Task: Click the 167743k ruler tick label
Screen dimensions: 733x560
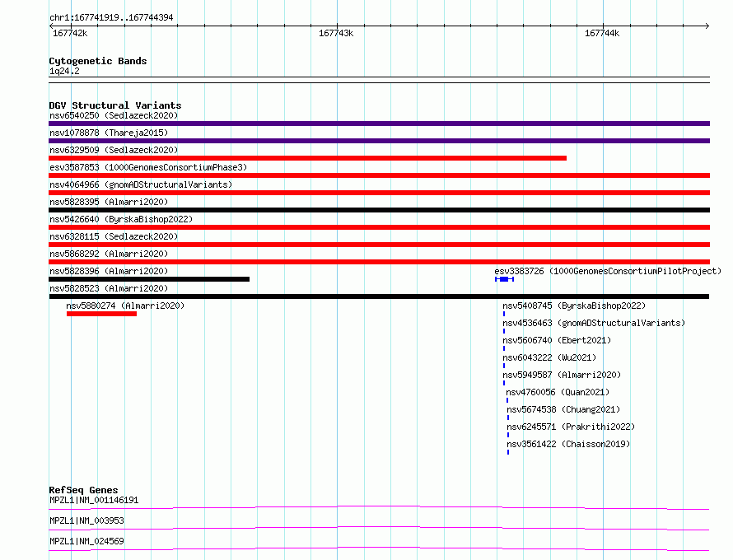Action: point(336,33)
